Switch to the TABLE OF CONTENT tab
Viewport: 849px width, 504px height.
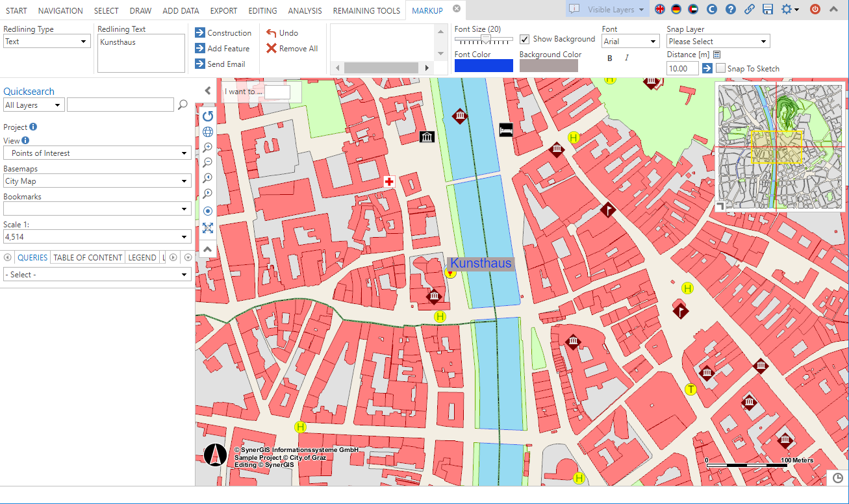click(88, 257)
